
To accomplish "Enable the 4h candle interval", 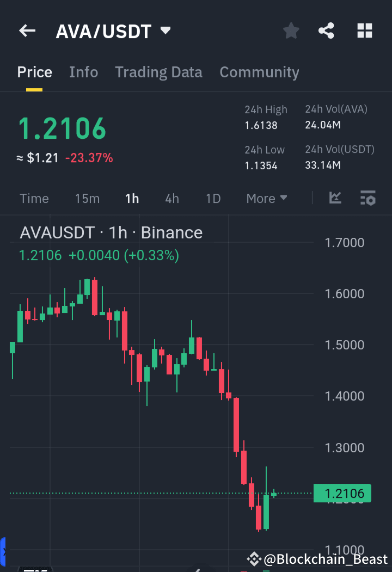I will 171,198.
